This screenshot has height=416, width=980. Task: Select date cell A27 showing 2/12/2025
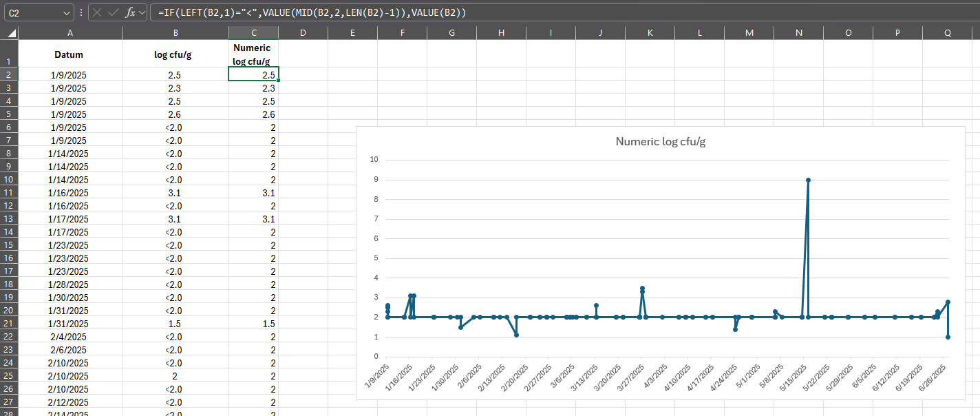pyautogui.click(x=70, y=402)
